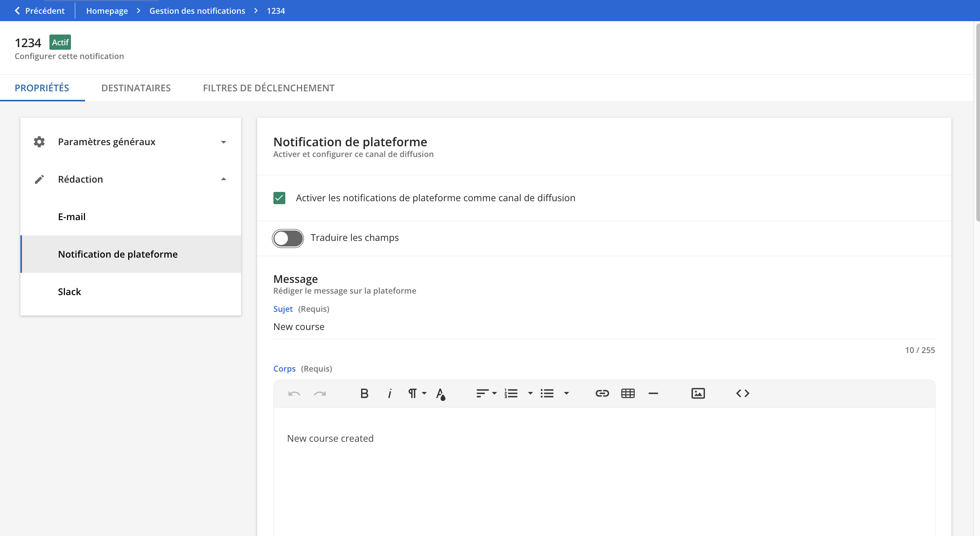Screen dimensions: 980x536
Task: Open FILTRES DE DÉCLENCHEMENT tab
Action: [269, 88]
